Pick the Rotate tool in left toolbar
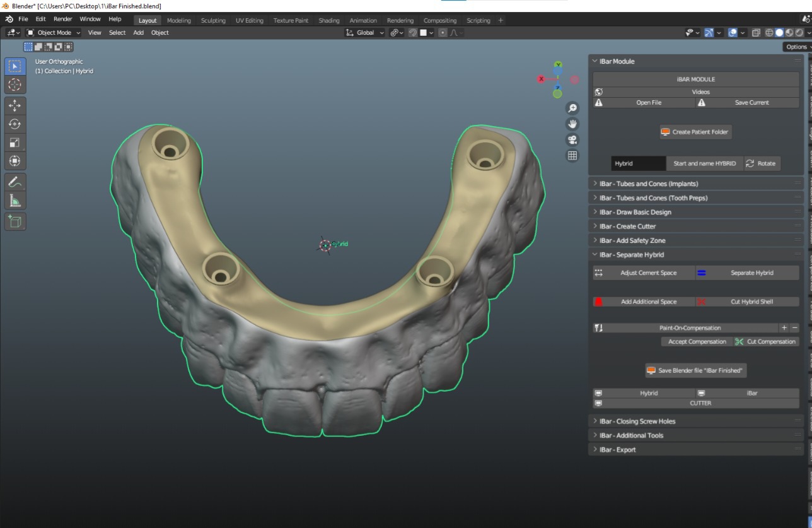This screenshot has width=812, height=528. tap(15, 124)
